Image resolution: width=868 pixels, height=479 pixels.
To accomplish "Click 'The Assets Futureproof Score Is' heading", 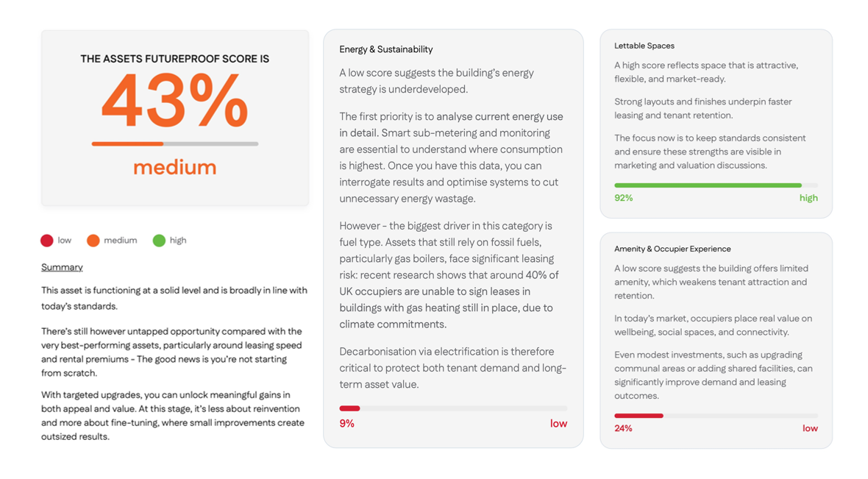I will coord(175,59).
